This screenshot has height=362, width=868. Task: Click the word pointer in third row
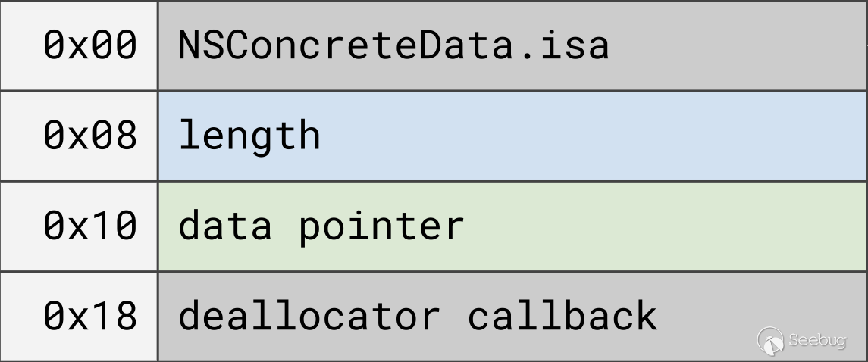click(381, 226)
